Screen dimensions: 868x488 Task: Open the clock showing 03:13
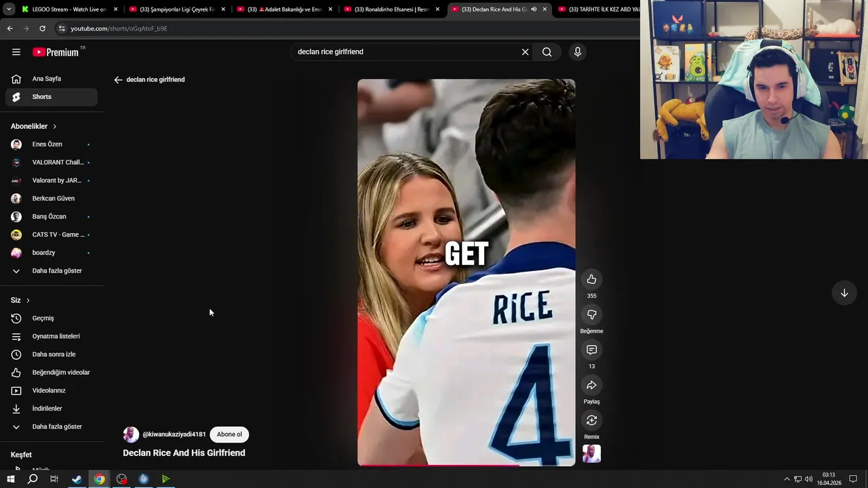829,479
